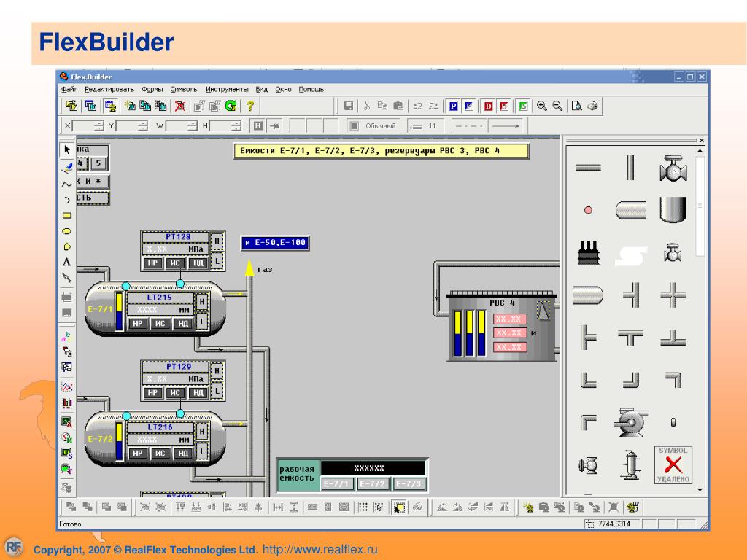The image size is (747, 560).
Task: Click the к Е-50,Е-100 navigation button
Action: pyautogui.click(x=275, y=243)
